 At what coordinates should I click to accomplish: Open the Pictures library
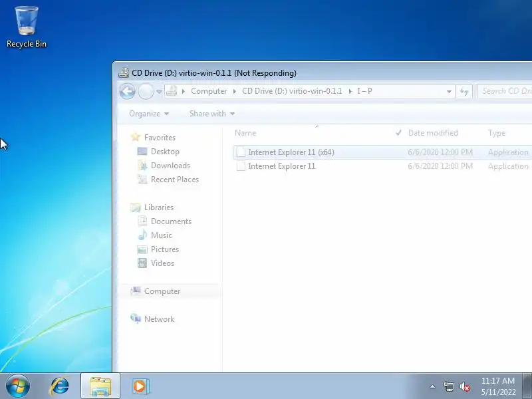click(x=164, y=249)
